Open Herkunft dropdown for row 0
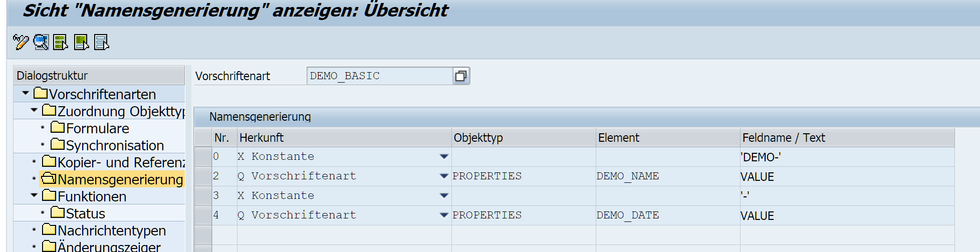The height and width of the screenshot is (252, 980). click(x=443, y=157)
